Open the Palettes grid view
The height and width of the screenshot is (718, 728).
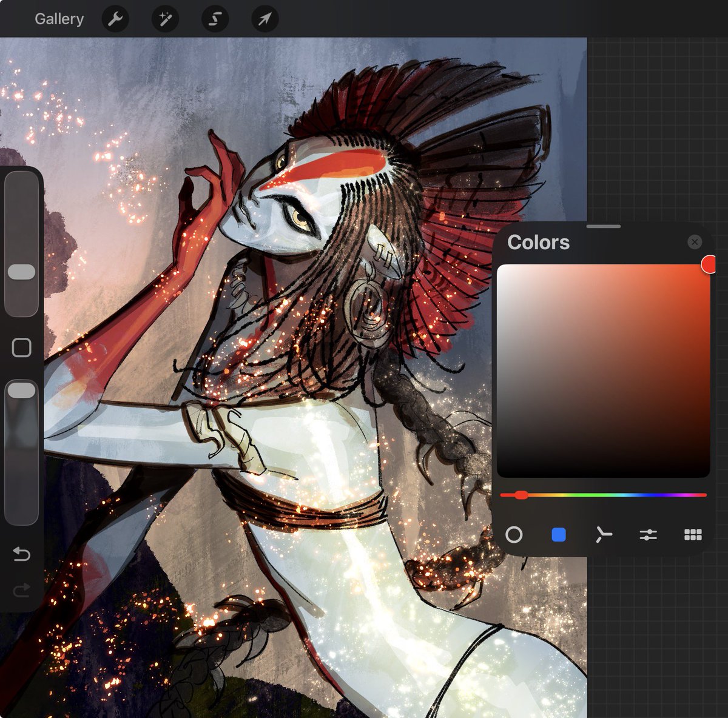[693, 534]
